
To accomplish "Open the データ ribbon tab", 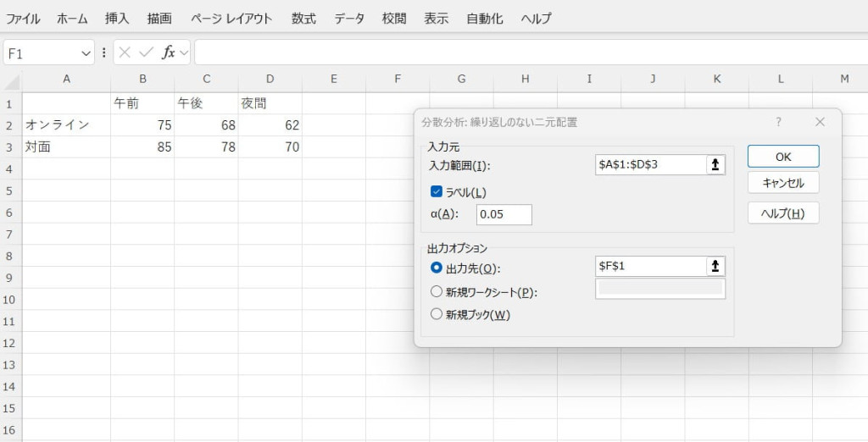I will [349, 18].
